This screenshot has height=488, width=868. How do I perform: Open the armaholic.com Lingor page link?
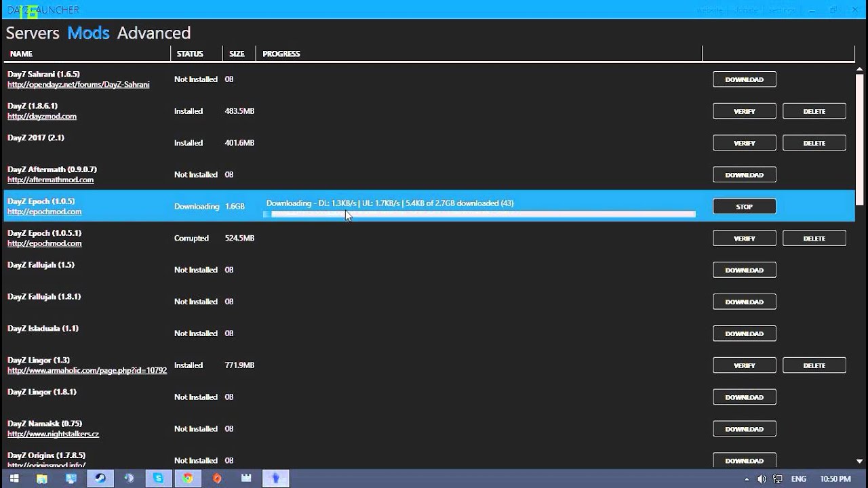pos(87,371)
